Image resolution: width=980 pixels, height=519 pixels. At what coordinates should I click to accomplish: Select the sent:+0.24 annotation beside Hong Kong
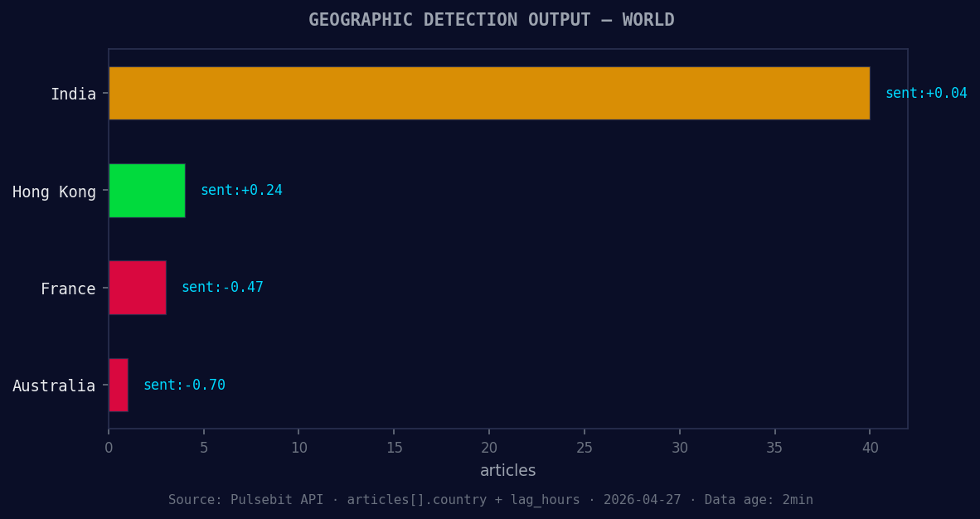[x=240, y=190]
